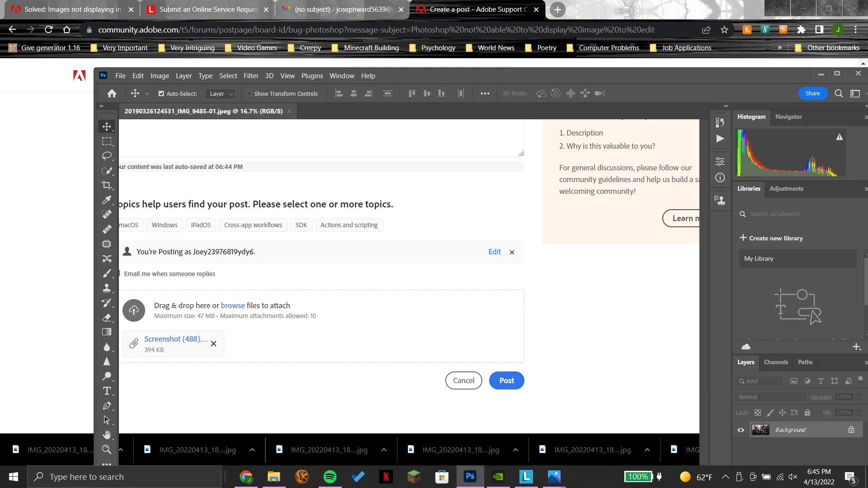Enable Show Transform Controls checkbox
The height and width of the screenshot is (488, 868).
pyautogui.click(x=249, y=94)
